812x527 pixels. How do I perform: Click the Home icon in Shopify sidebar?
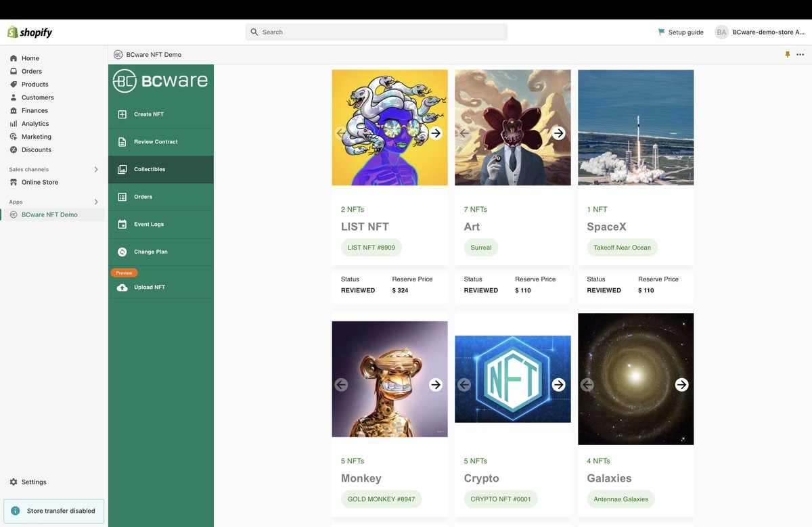14,58
